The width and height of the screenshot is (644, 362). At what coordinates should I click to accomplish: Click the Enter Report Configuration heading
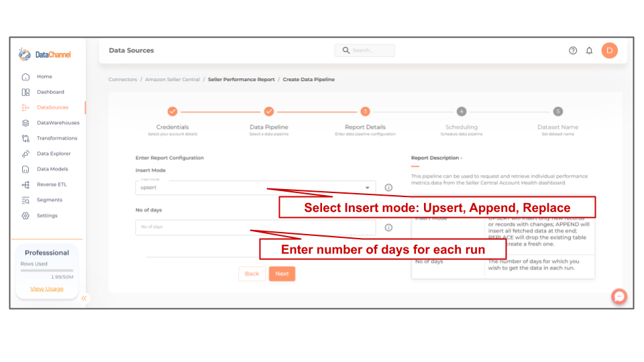click(170, 158)
